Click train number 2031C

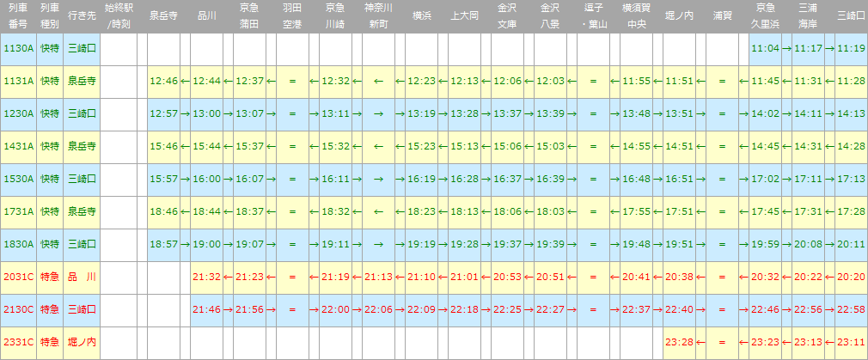18,277
